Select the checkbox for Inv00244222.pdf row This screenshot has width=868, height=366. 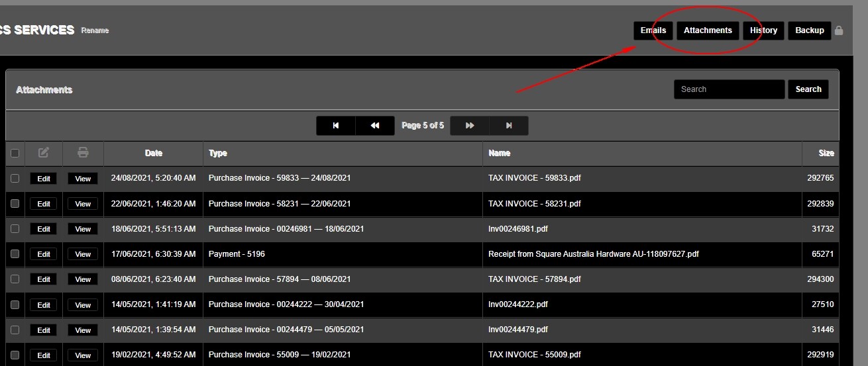pyautogui.click(x=15, y=304)
